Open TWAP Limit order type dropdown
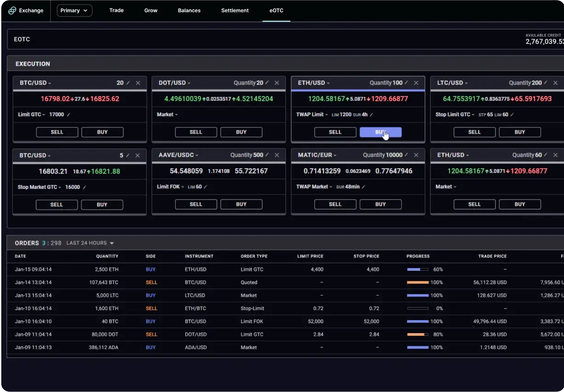This screenshot has height=392, width=564. coord(313,114)
